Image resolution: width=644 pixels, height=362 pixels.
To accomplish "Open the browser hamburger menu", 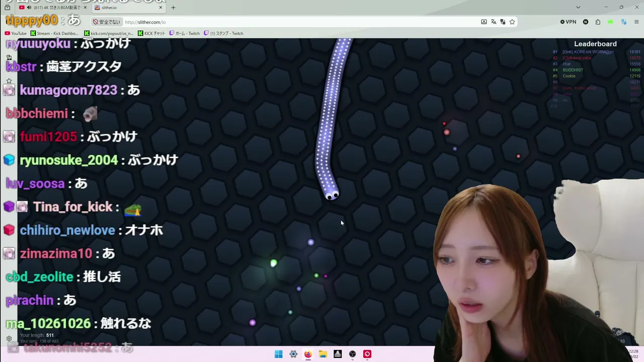I will pyautogui.click(x=636, y=22).
